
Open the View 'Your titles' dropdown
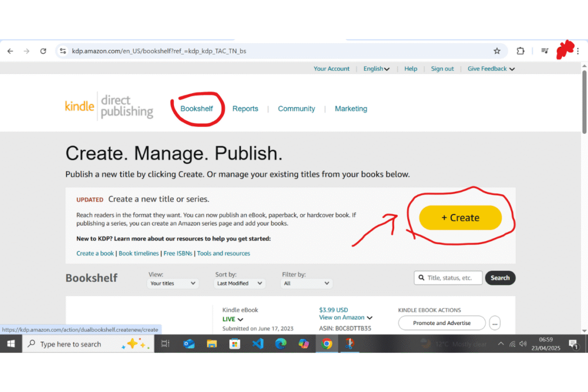(172, 284)
